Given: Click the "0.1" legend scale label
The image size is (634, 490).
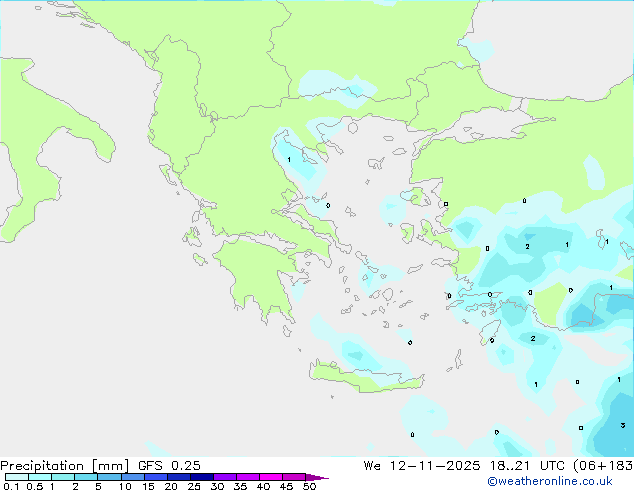Looking at the screenshot, I should tap(11, 486).
